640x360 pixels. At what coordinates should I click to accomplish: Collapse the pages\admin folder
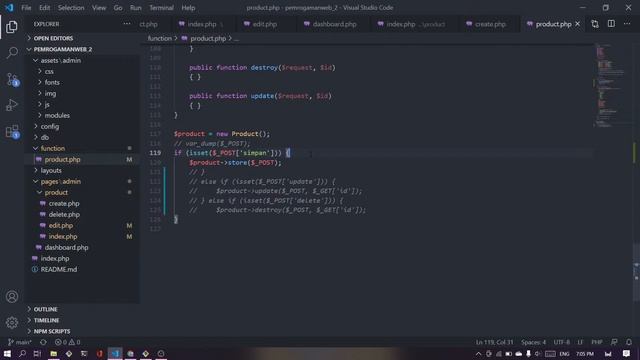[60, 182]
